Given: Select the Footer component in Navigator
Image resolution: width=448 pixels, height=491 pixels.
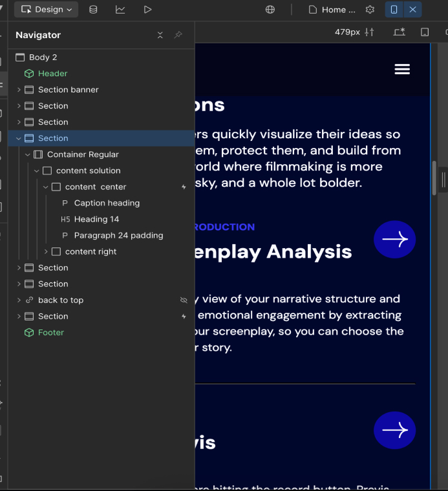Looking at the screenshot, I should 51,333.
